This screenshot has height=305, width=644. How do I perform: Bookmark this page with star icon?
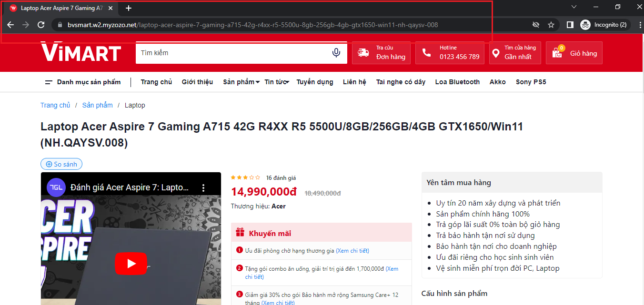[551, 25]
